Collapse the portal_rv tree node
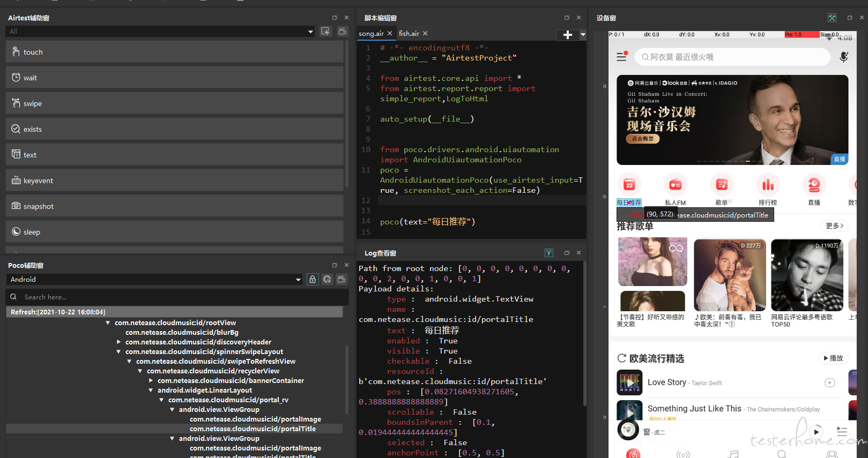Viewport: 868px width, 458px height. 161,400
